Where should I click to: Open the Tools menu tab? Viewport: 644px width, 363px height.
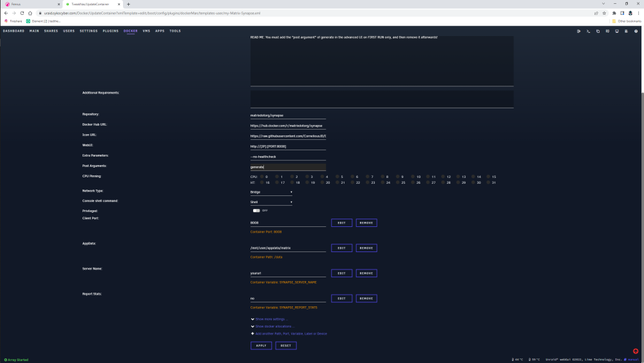pyautogui.click(x=175, y=31)
